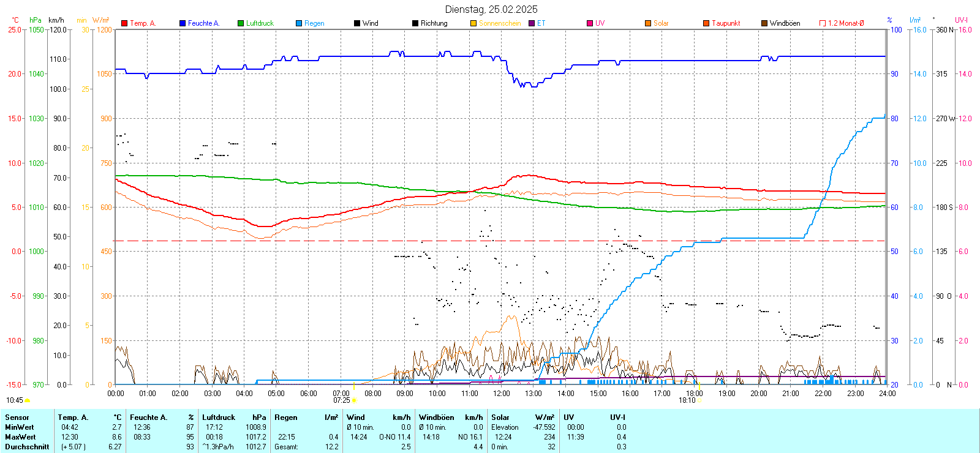Click the Taupunkt legend label

click(x=726, y=23)
